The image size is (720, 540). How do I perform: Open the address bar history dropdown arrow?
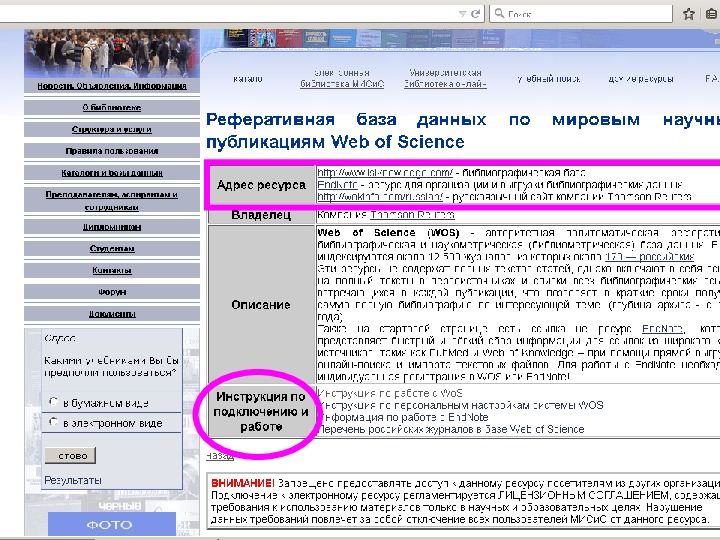point(462,14)
